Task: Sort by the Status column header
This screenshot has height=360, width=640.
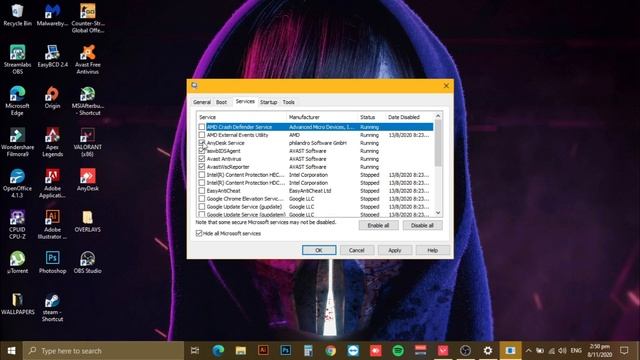Action: click(x=371, y=117)
